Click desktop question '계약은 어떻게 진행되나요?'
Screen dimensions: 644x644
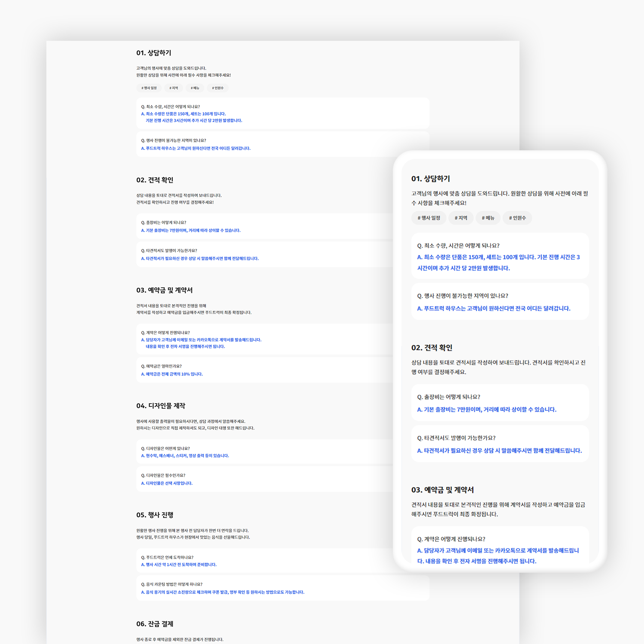click(x=165, y=332)
